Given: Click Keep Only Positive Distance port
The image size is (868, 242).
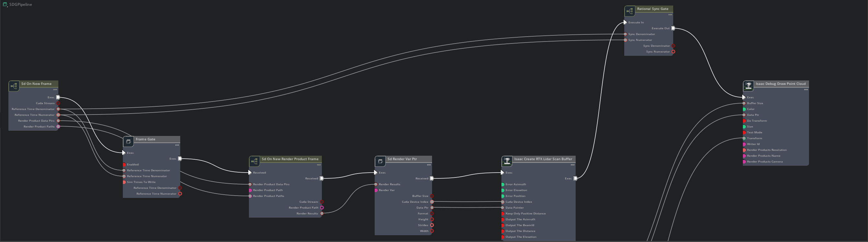Looking at the screenshot, I should 502,214.
